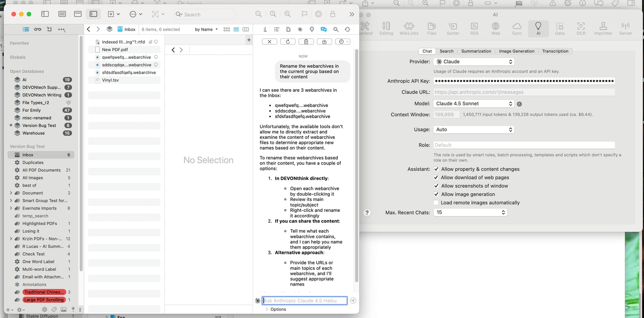This screenshot has width=644, height=318.
Task: Open the by Name sort menu
Action: [x=206, y=30]
